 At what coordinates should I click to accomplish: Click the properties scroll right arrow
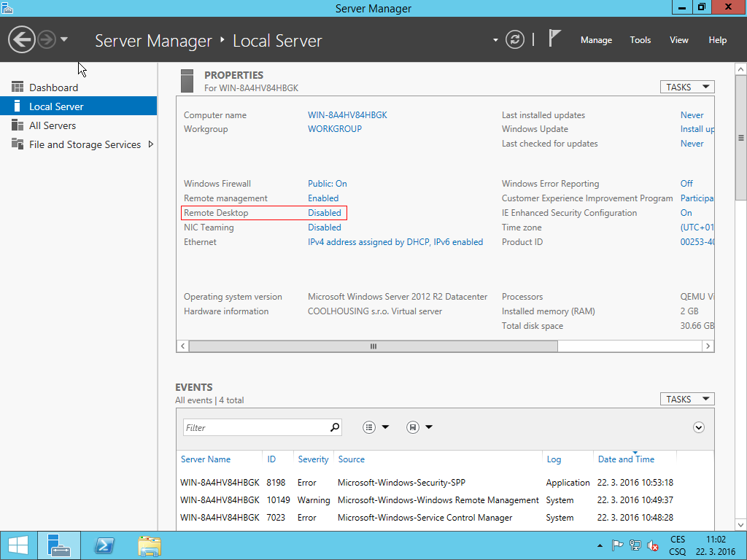tap(708, 346)
